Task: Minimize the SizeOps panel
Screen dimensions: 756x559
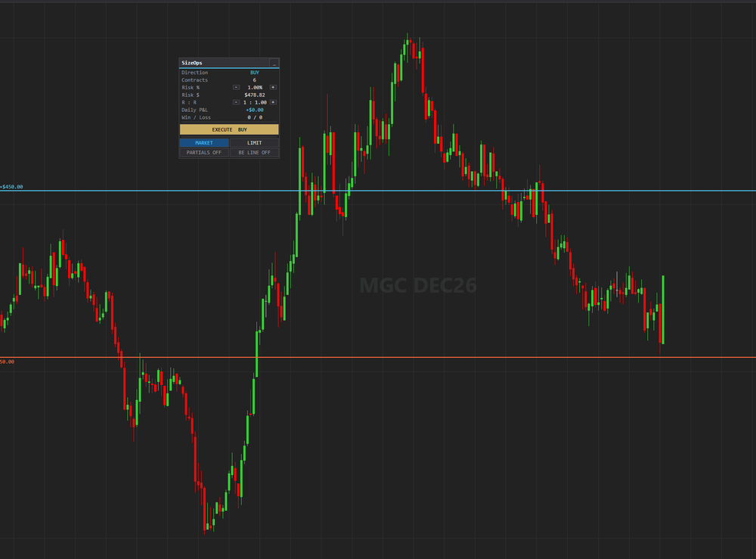Action: 274,64
